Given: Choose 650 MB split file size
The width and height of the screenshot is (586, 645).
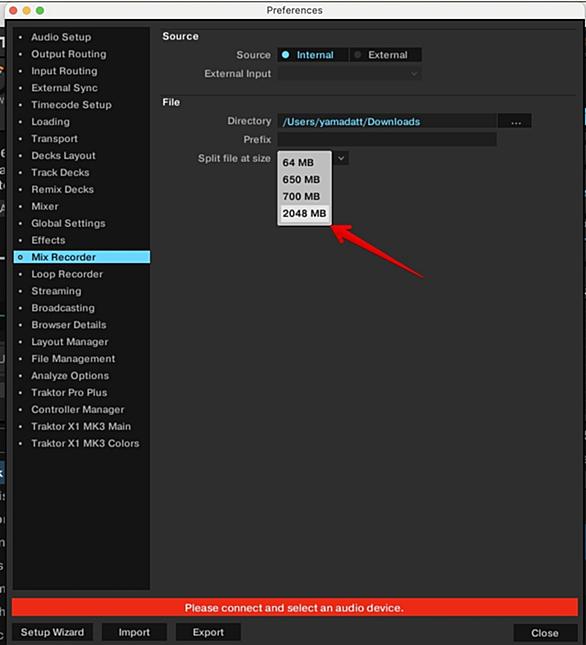Looking at the screenshot, I should (304, 179).
